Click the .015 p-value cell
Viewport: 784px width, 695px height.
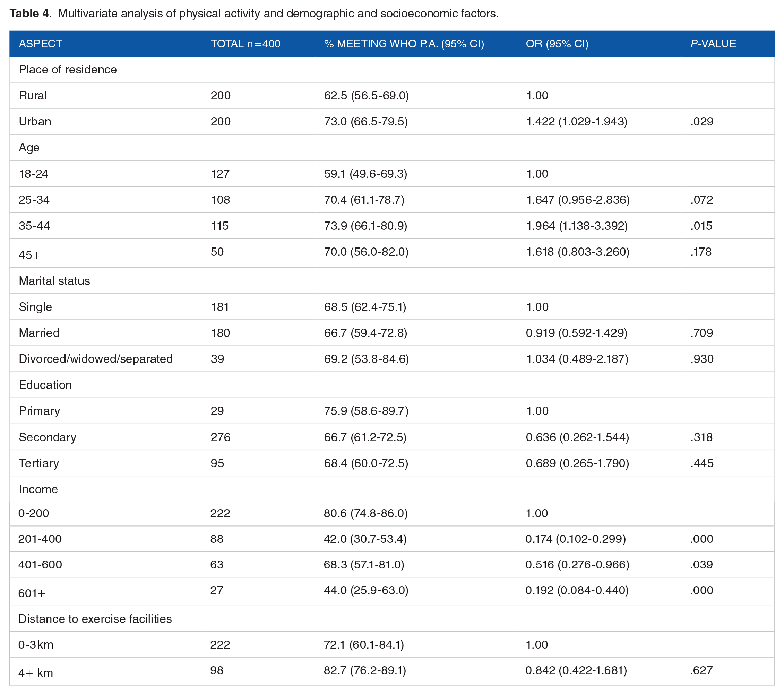[x=701, y=226]
